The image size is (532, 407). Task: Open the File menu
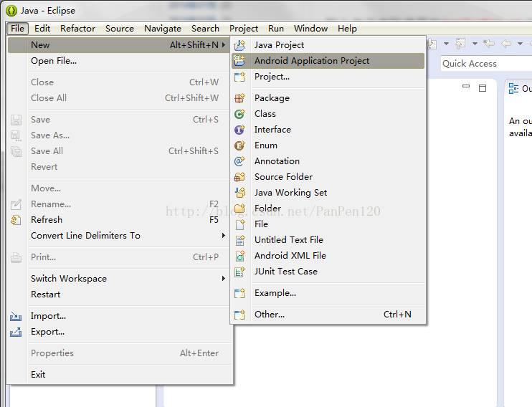(x=17, y=29)
